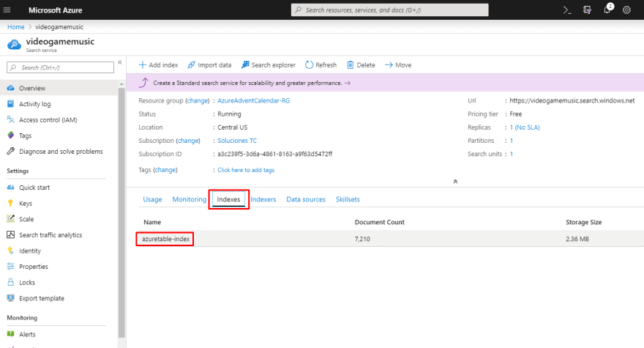Focus the sidebar Search (Ctrl+/) box
Image resolution: width=644 pixels, height=348 pixels.
point(60,67)
